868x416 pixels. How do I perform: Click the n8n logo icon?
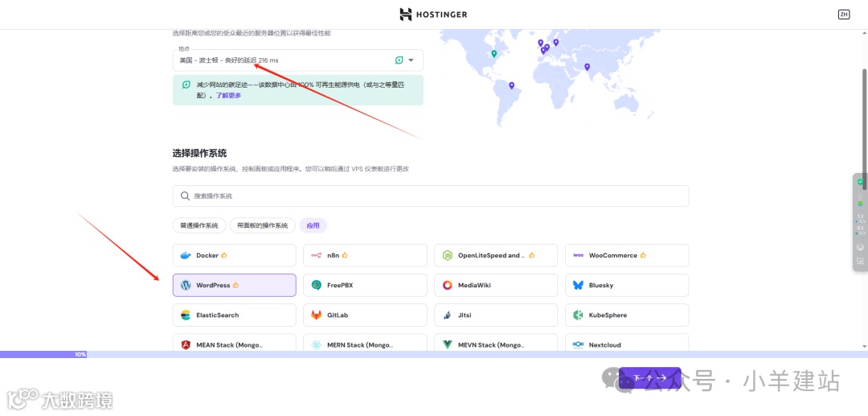316,255
